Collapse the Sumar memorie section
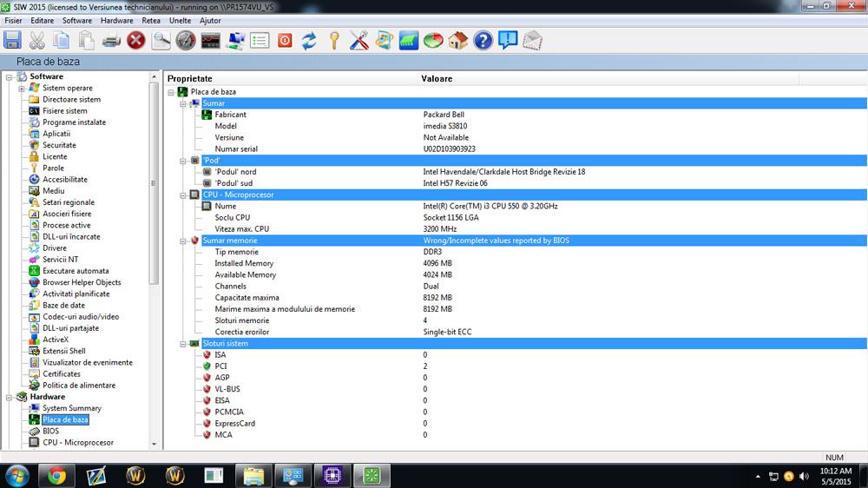 coord(182,241)
